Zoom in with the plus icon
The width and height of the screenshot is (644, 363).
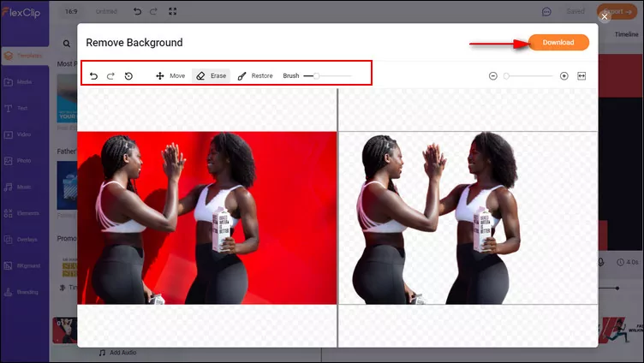(563, 76)
